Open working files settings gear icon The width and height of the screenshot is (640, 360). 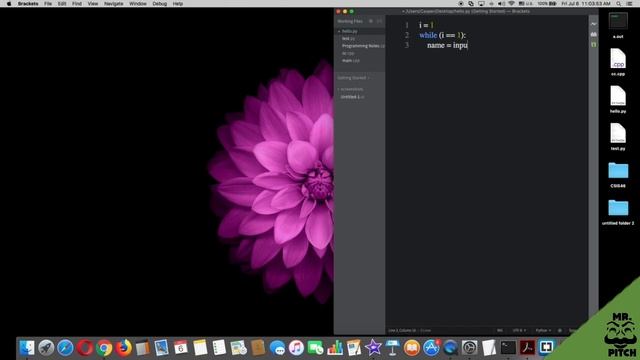point(371,21)
